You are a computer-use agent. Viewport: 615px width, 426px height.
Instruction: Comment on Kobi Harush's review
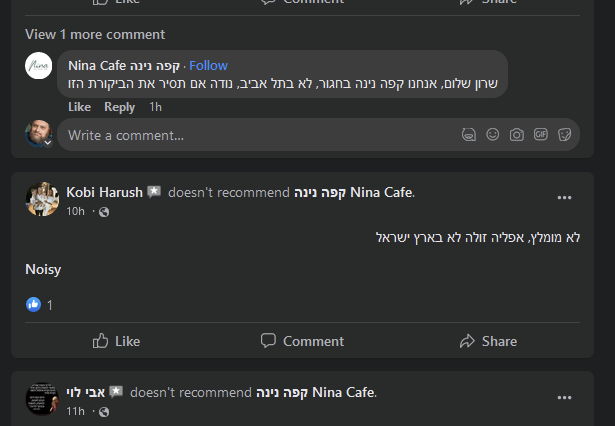tap(302, 341)
